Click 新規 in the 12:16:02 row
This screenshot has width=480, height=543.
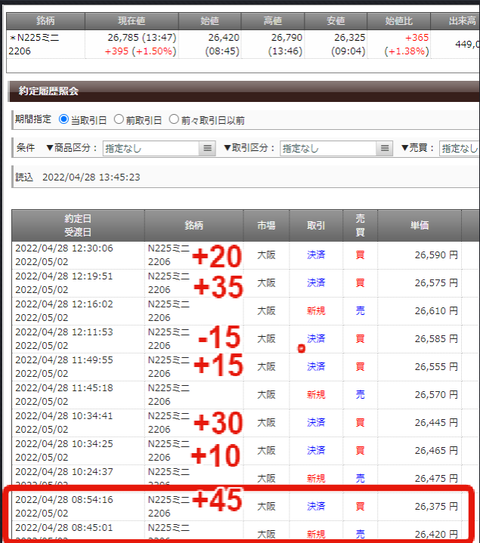[x=316, y=311]
